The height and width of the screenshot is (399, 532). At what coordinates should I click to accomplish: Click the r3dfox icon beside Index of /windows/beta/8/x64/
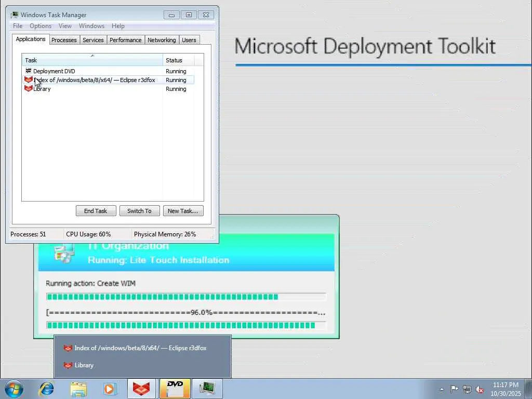point(29,79)
